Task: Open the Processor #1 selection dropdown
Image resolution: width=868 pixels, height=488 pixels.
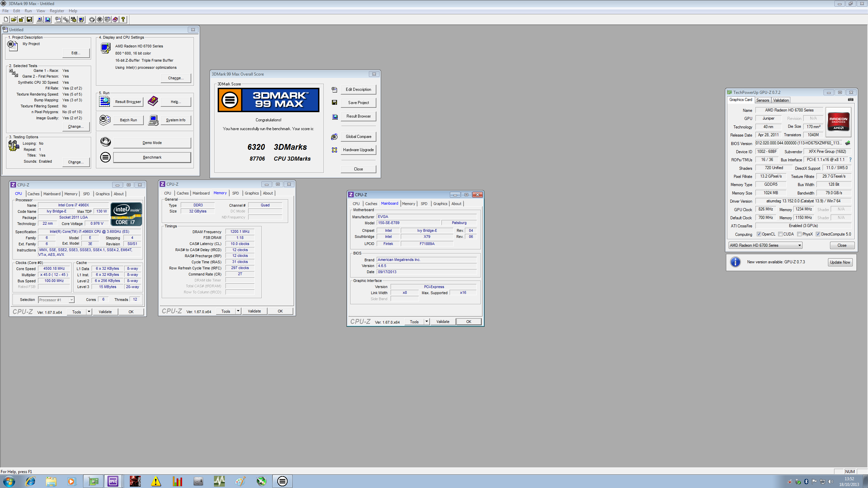Action: 56,300
